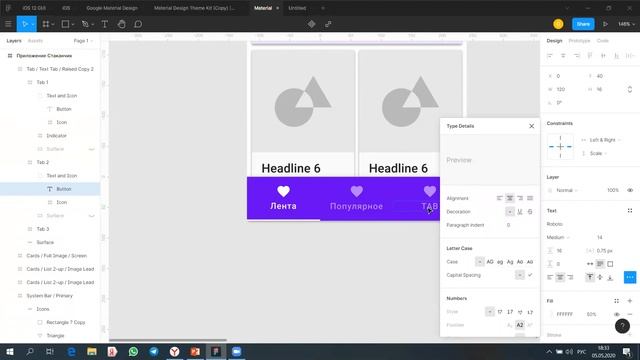Viewport: 640px width, 360px height.
Task: Set title case Ag option
Action: pos(510,262)
